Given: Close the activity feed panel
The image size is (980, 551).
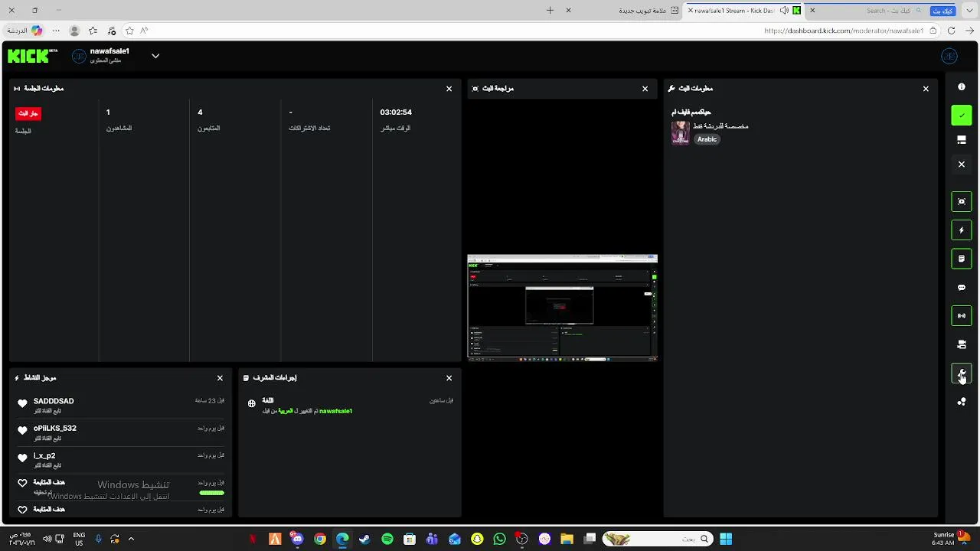Looking at the screenshot, I should pos(220,378).
